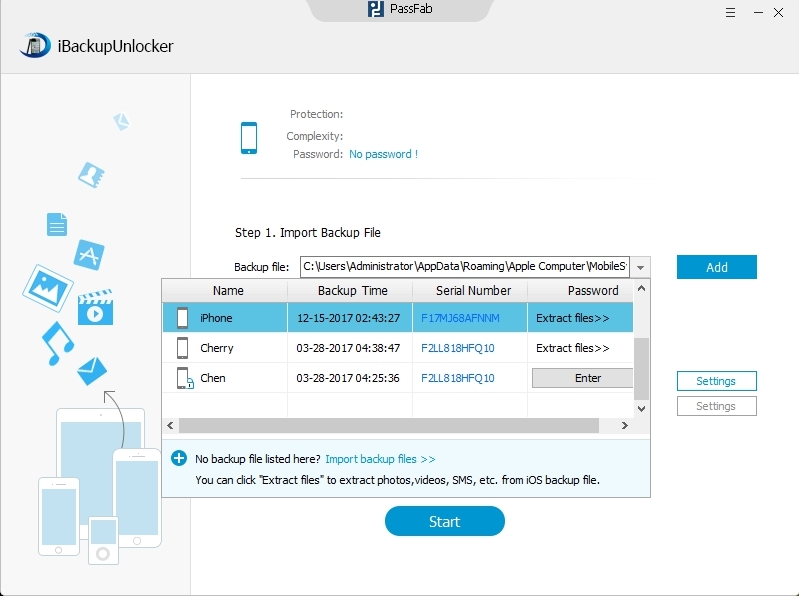Open the hamburger menu icon
799x596 pixels.
pos(730,13)
